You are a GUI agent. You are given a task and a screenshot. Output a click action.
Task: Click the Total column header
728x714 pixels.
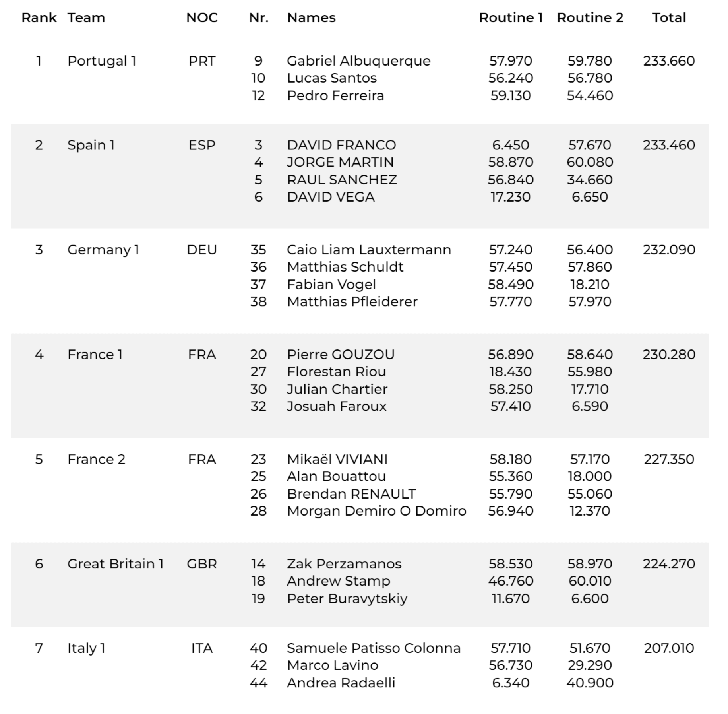pyautogui.click(x=669, y=18)
